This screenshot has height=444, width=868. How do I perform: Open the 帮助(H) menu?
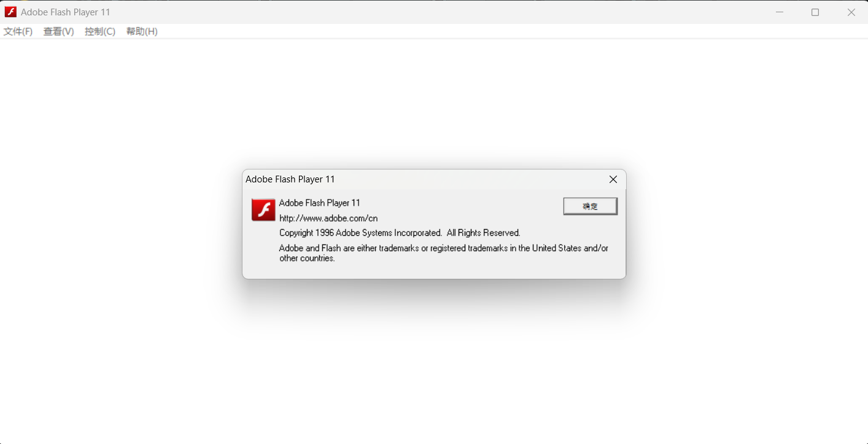click(x=142, y=31)
